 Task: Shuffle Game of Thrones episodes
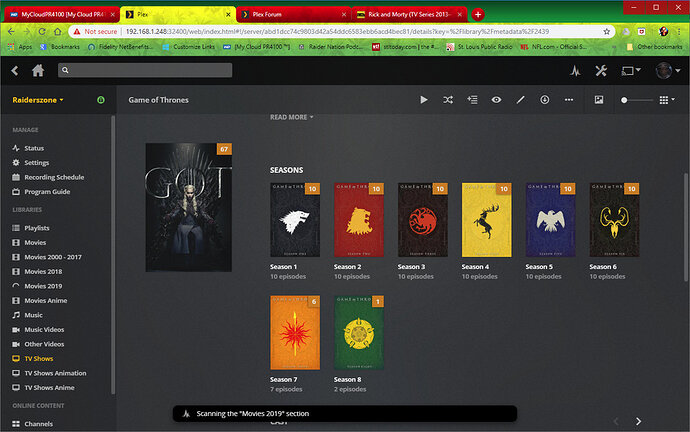(448, 100)
